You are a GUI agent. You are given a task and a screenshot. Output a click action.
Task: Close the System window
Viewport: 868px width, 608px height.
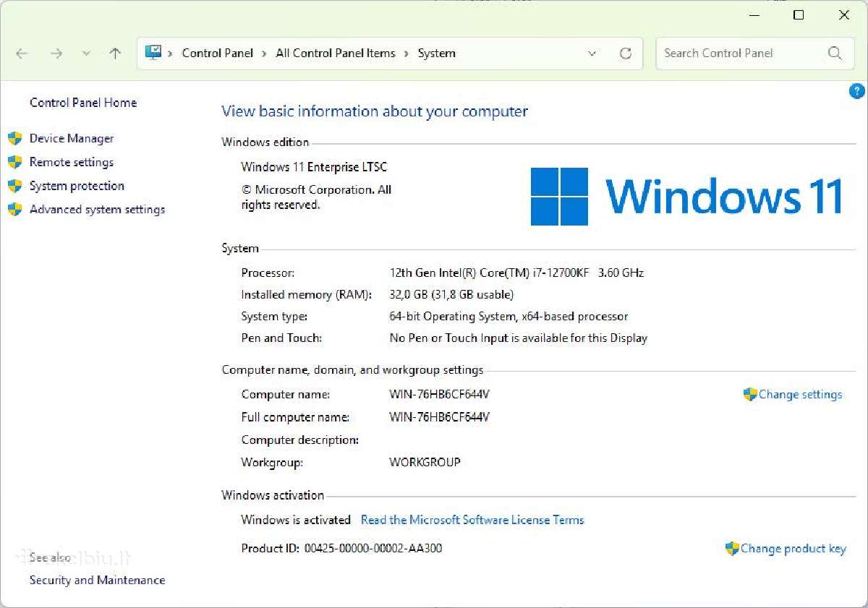tap(844, 14)
